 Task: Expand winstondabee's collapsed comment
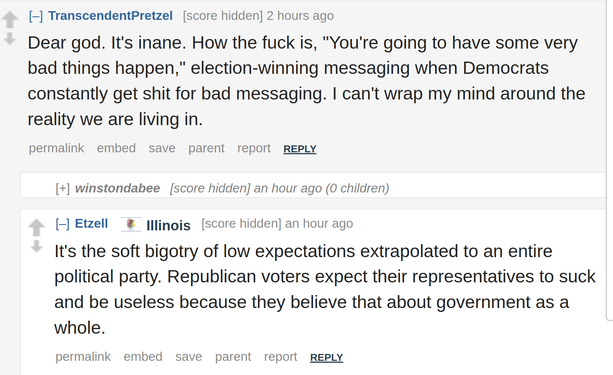click(x=63, y=188)
